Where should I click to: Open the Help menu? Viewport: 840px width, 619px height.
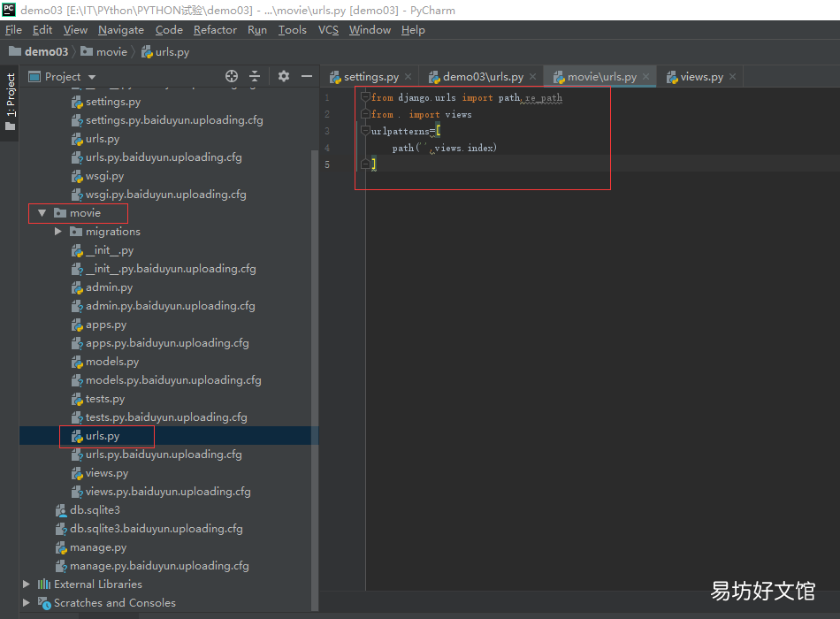413,30
